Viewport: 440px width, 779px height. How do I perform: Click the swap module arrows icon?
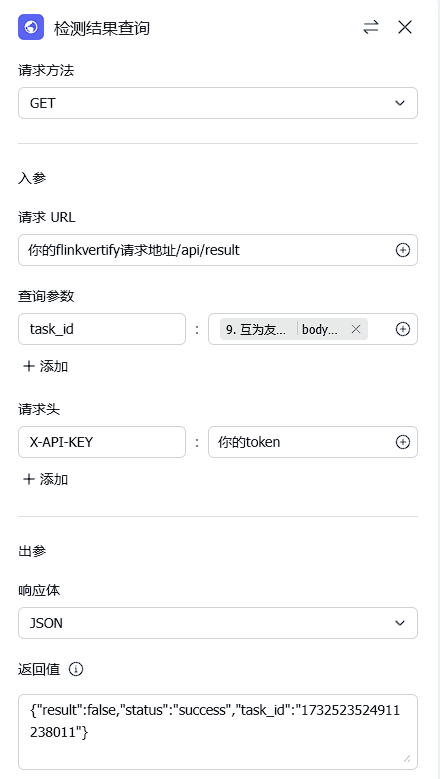[370, 27]
